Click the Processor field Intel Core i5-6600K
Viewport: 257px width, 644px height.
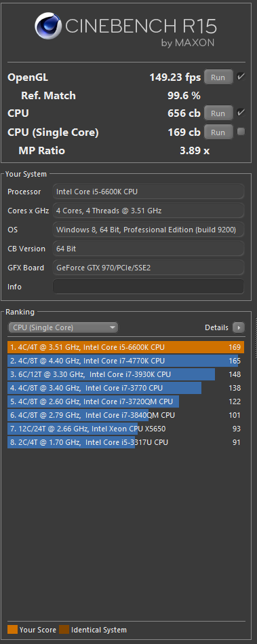[149, 192]
